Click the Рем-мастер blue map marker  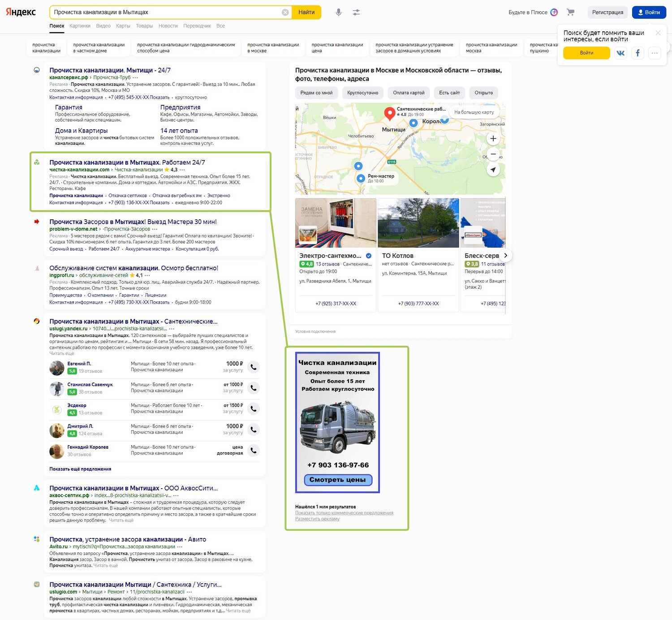click(x=361, y=178)
